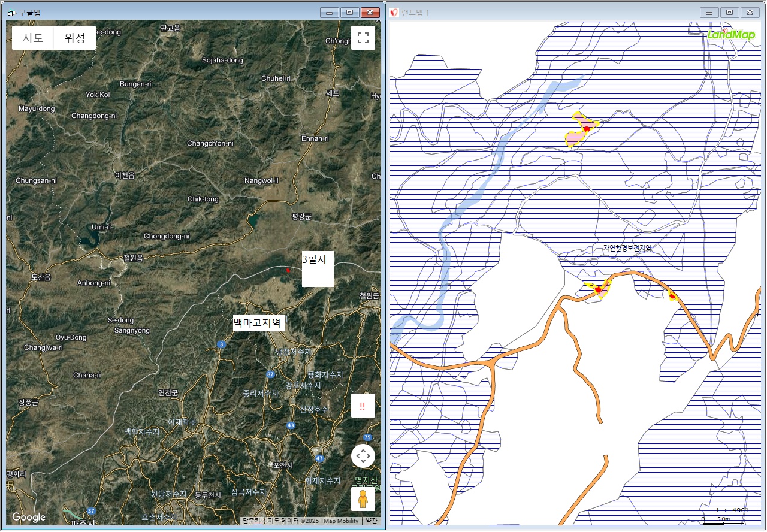Click the Google logo on the map
Screen dimensions: 767x532
[29, 517]
